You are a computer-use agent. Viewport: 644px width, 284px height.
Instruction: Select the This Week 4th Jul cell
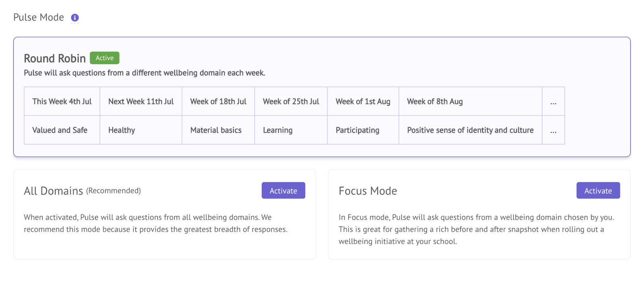[x=62, y=102]
